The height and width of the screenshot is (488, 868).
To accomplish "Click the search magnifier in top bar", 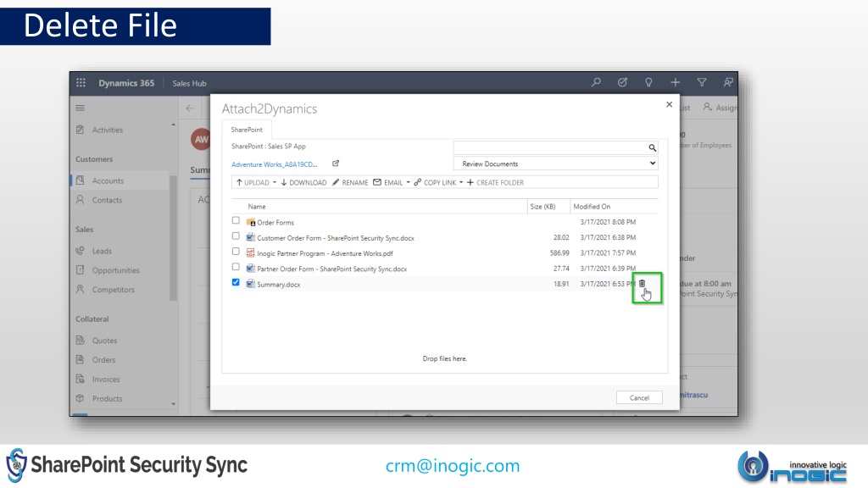I will point(596,82).
